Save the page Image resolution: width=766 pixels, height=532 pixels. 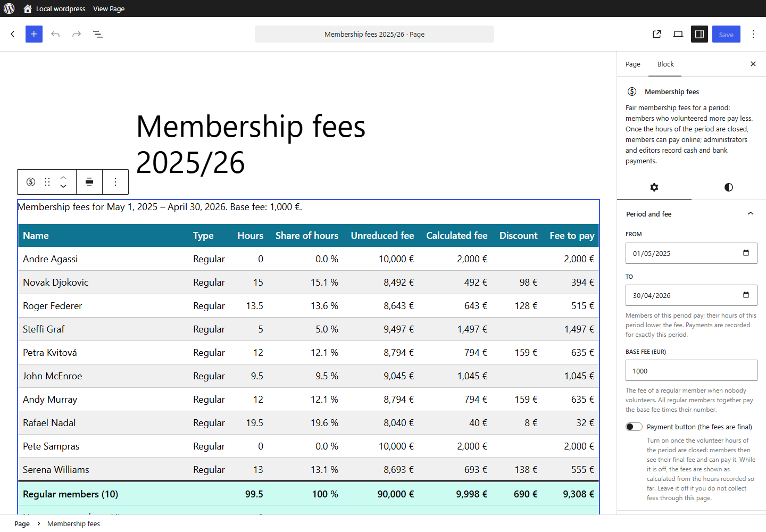pyautogui.click(x=726, y=34)
